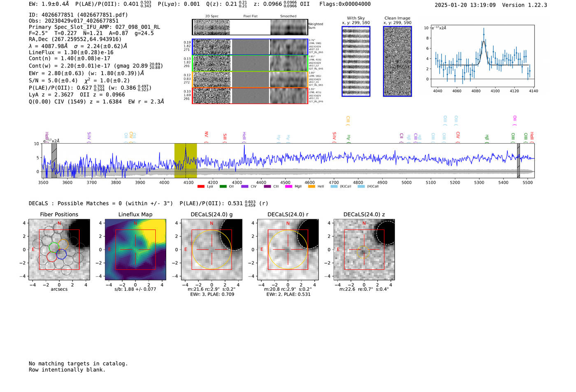Viewport: 576px width, 392px height.
Task: Click the S/N = 5.0(±0.4) value
Action: pyautogui.click(x=53, y=81)
